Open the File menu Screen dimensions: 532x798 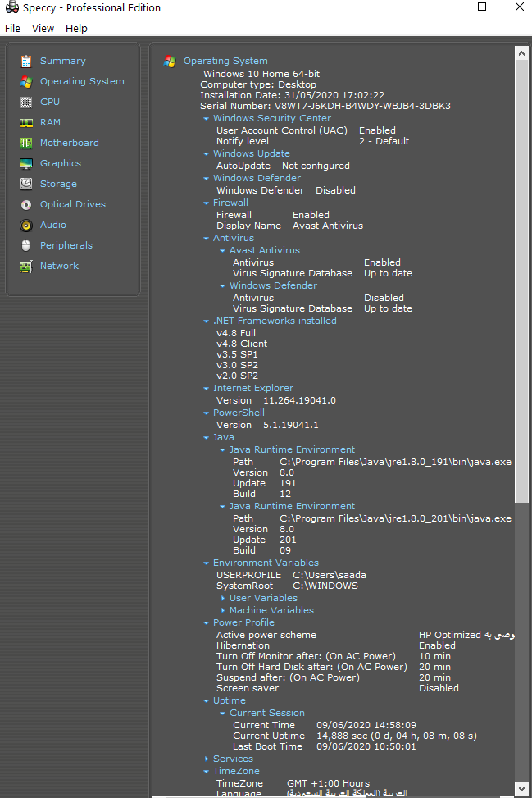(12, 28)
